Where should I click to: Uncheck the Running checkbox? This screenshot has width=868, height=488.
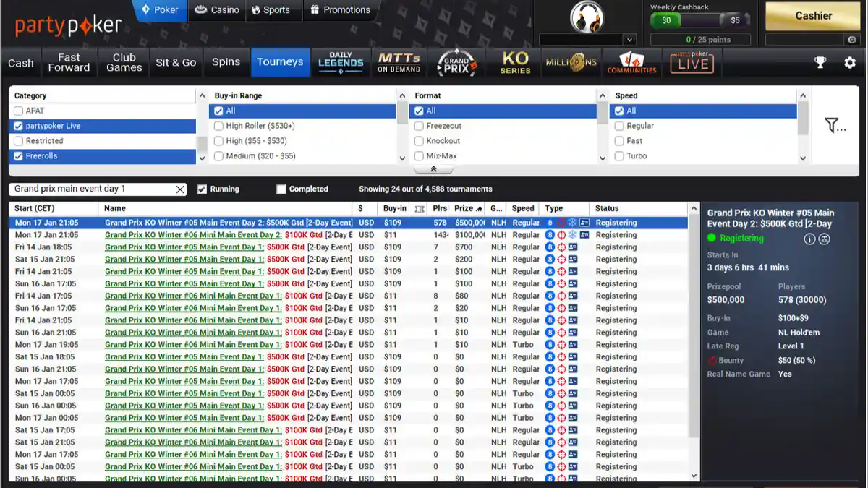(203, 189)
